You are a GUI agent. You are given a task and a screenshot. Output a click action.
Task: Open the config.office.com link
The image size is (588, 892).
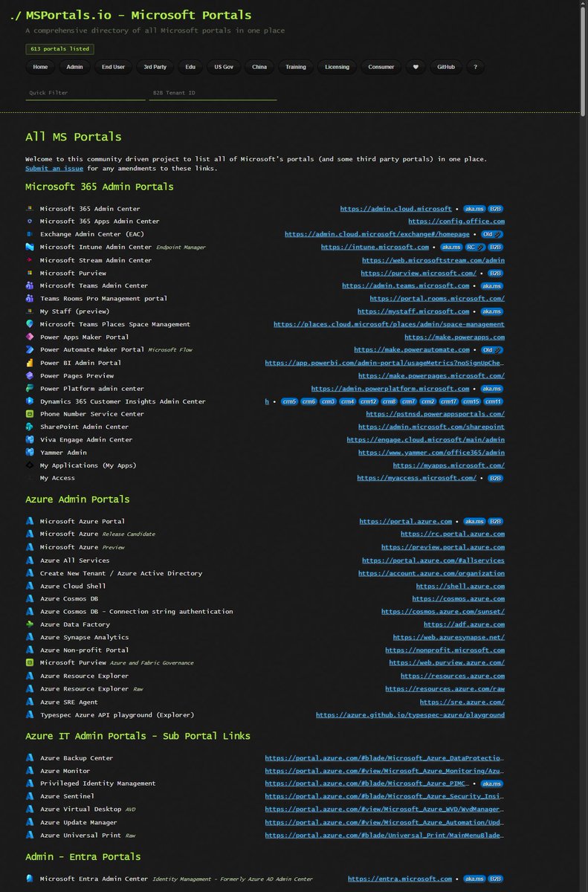(456, 222)
